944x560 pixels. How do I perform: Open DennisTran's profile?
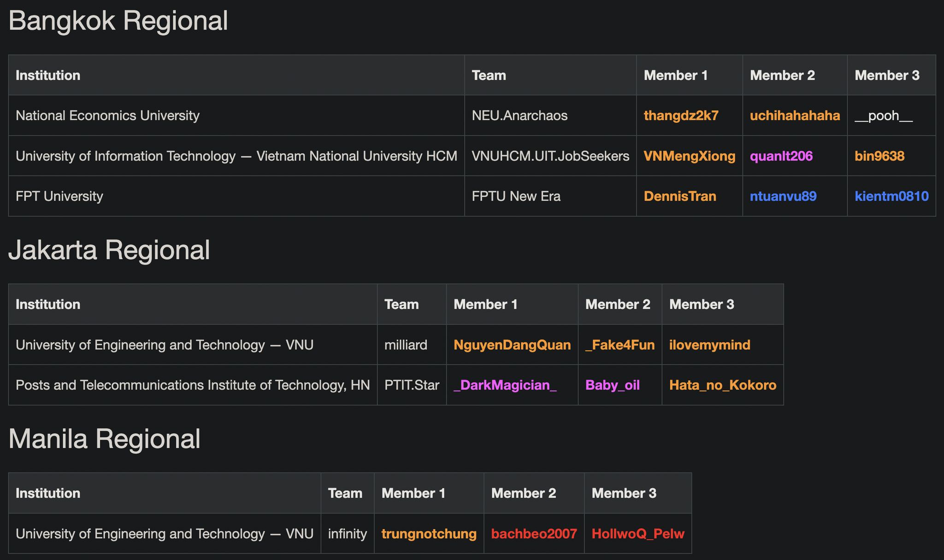[680, 196]
